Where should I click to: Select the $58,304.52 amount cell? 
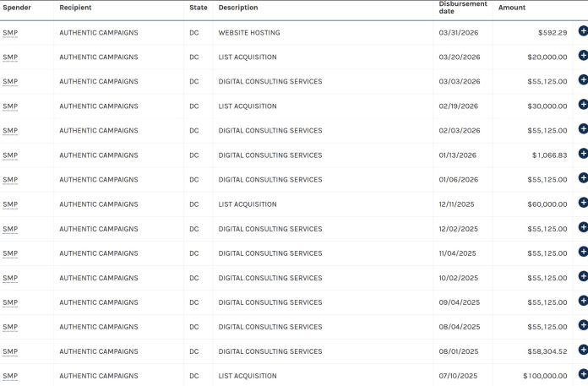pos(547,352)
